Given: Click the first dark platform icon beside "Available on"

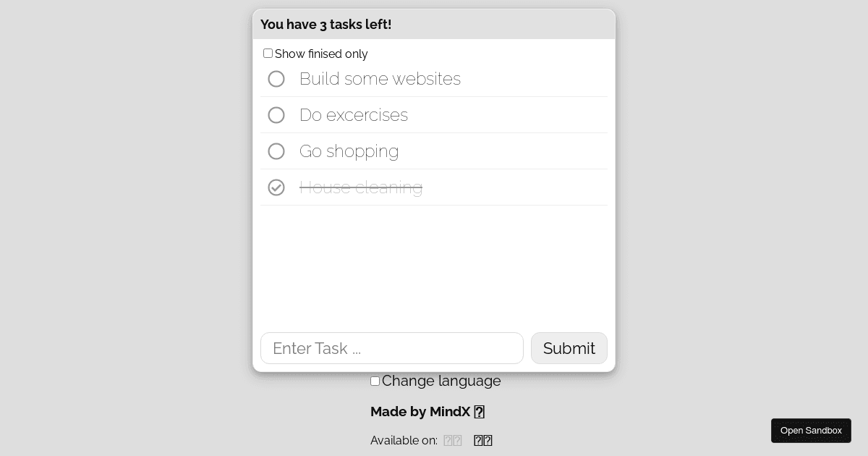Looking at the screenshot, I should pos(479,440).
